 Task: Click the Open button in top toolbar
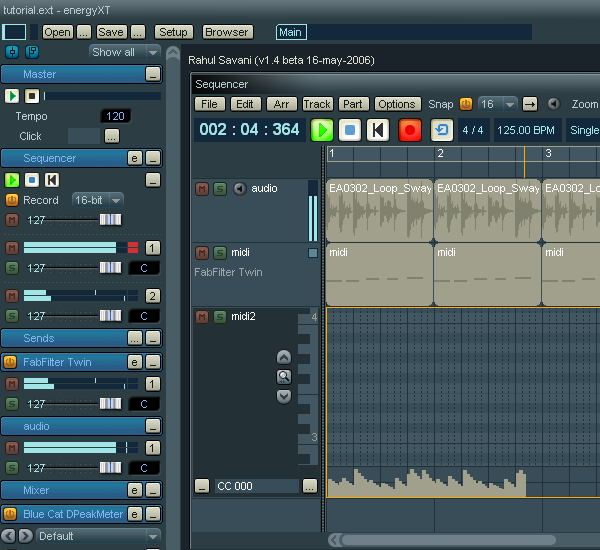pyautogui.click(x=57, y=32)
